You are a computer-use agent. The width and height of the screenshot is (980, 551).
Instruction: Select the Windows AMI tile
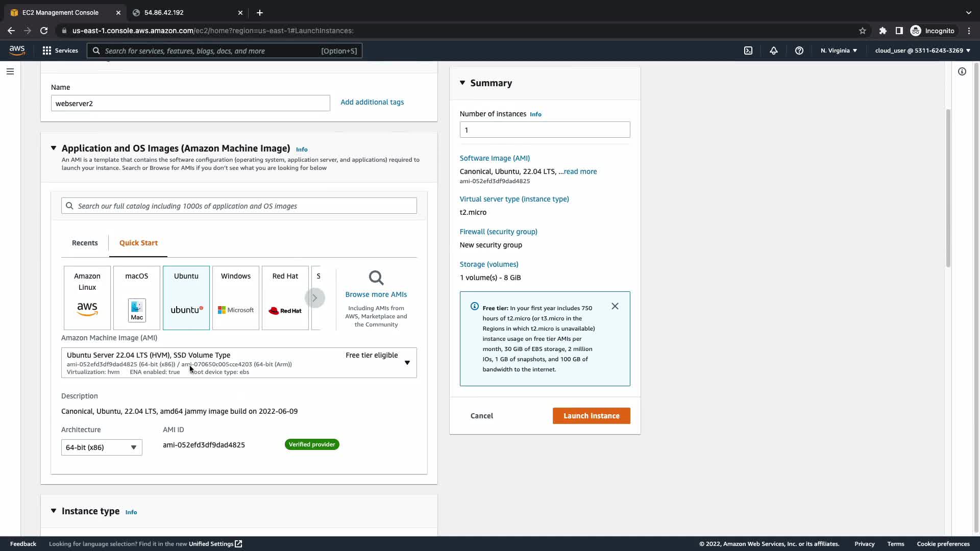[x=236, y=297]
